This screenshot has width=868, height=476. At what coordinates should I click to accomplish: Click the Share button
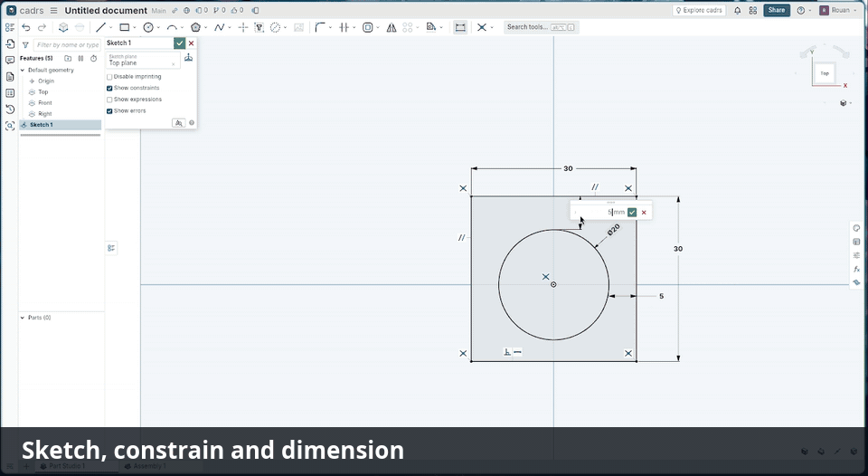776,10
